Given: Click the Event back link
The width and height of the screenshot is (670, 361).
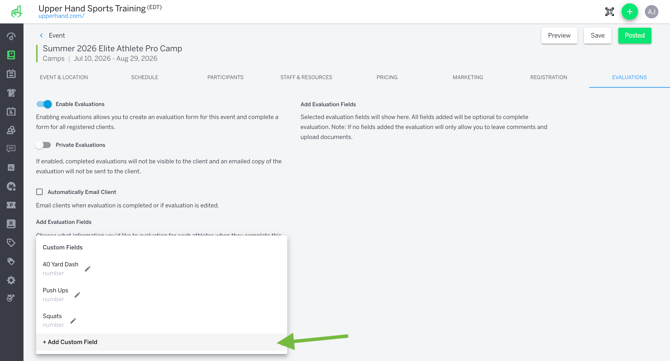Looking at the screenshot, I should (56, 35).
